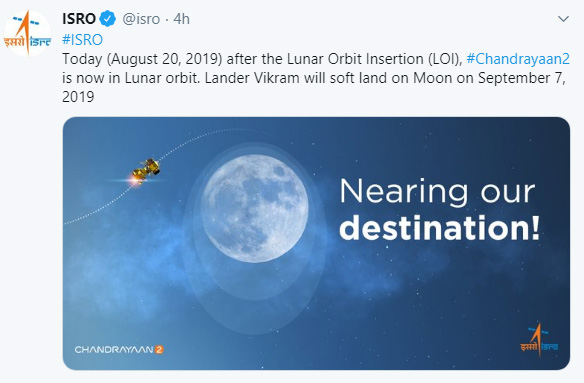Open the #Chandrayaan2 hashtag link
Screen dimensions: 584x383
518,59
